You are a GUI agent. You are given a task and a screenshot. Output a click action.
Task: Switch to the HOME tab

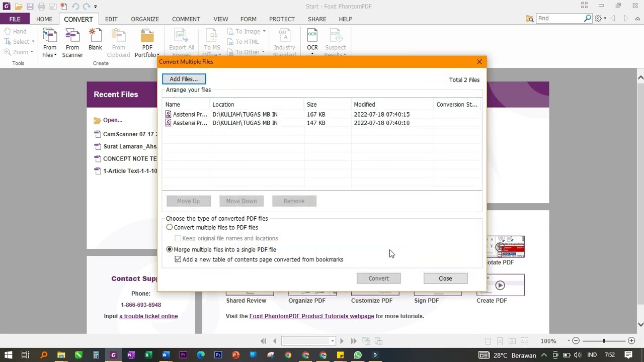tap(44, 19)
